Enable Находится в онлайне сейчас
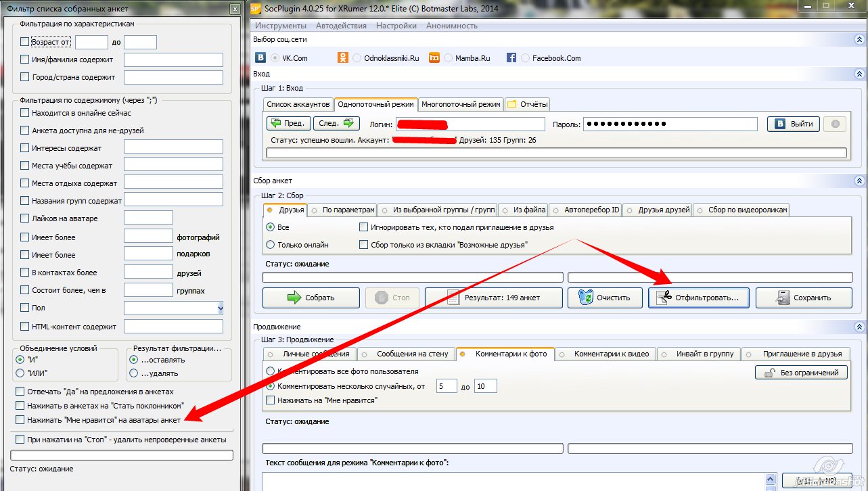 point(25,113)
